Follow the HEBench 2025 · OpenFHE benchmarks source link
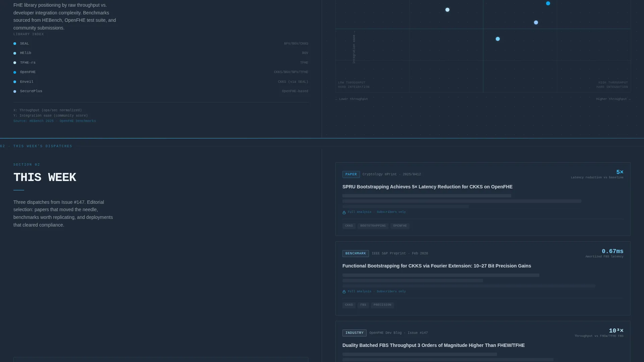This screenshot has width=644, height=362. (55, 121)
